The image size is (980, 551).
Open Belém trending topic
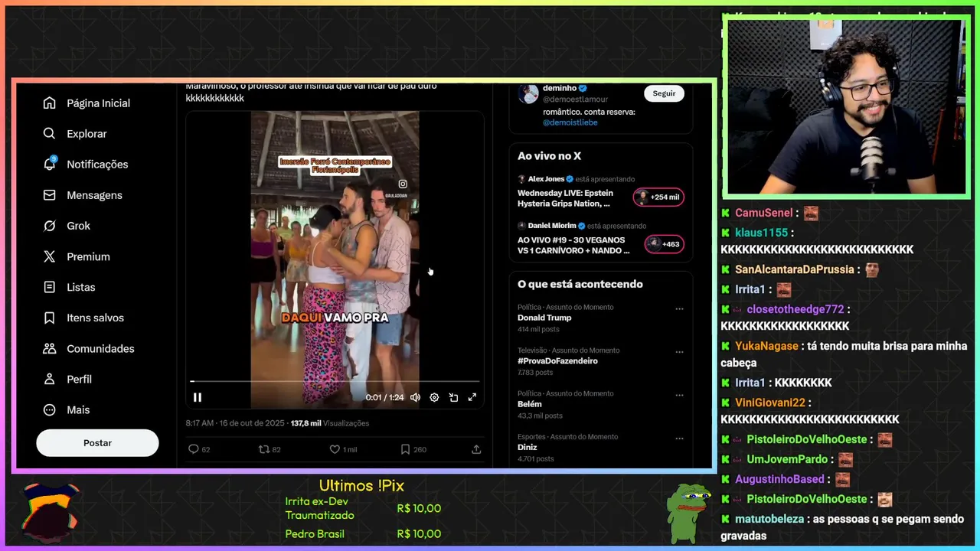pos(529,404)
